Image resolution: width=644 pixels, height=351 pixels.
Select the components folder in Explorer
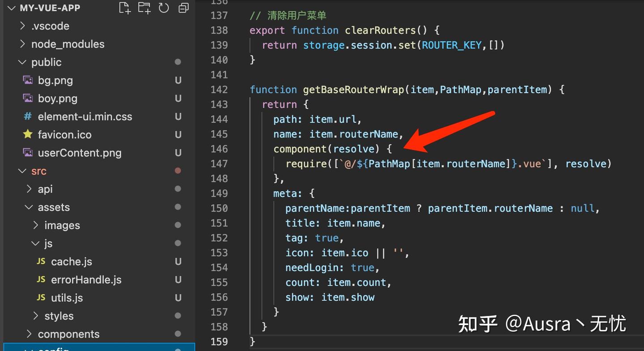pos(69,334)
